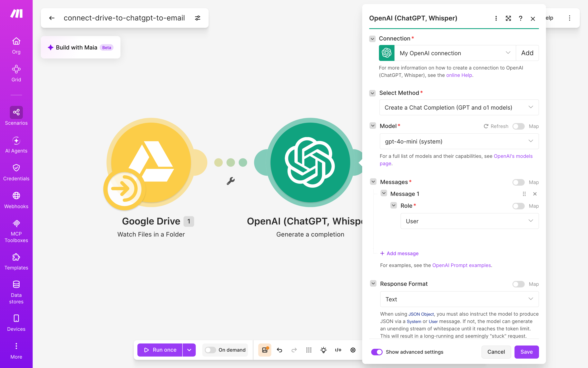Screen dimensions: 588x368
Task: Open the OpenAI Prompt examples link
Action: pos(461,265)
